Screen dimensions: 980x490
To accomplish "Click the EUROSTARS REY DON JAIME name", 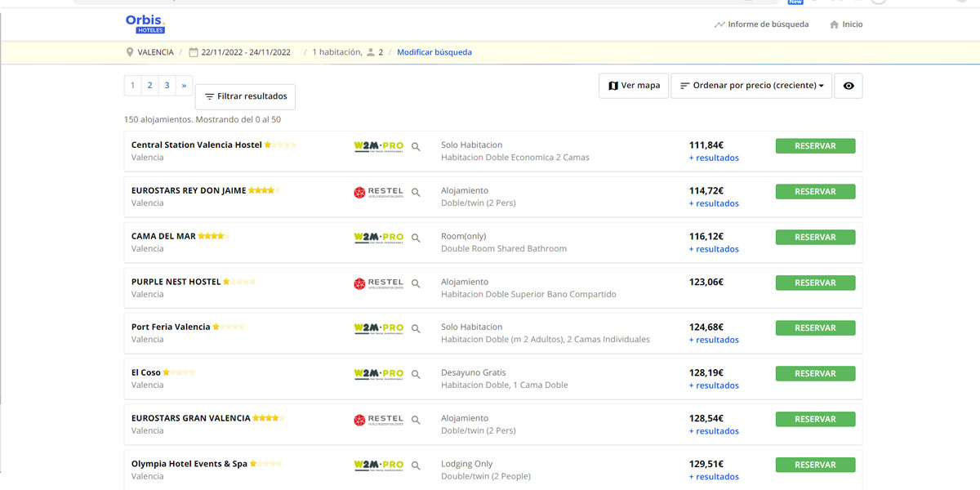I will [x=189, y=191].
